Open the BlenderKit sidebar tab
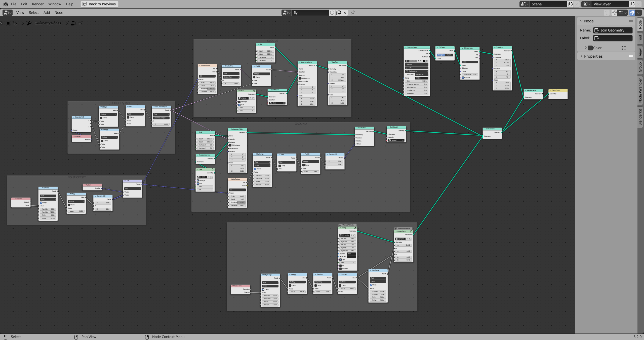Viewport: 644px width, 340px height. (x=640, y=117)
